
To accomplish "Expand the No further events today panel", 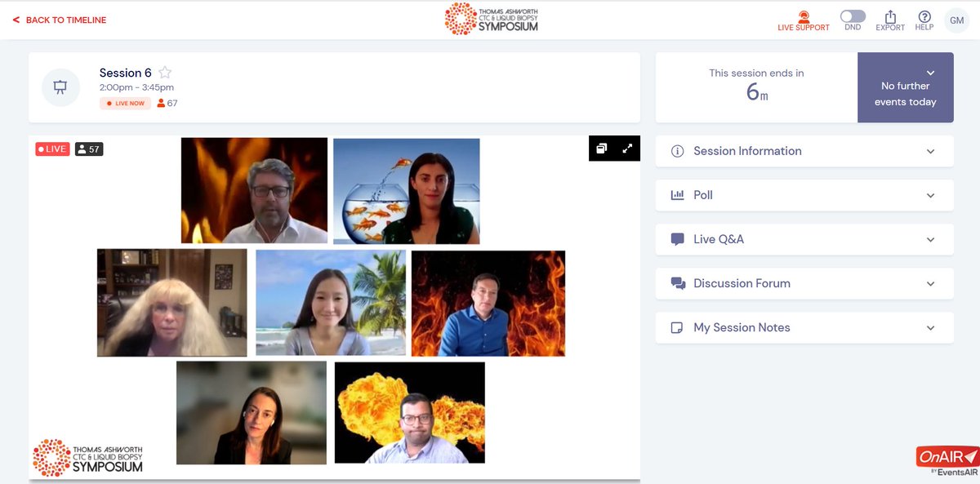I will click(906, 87).
